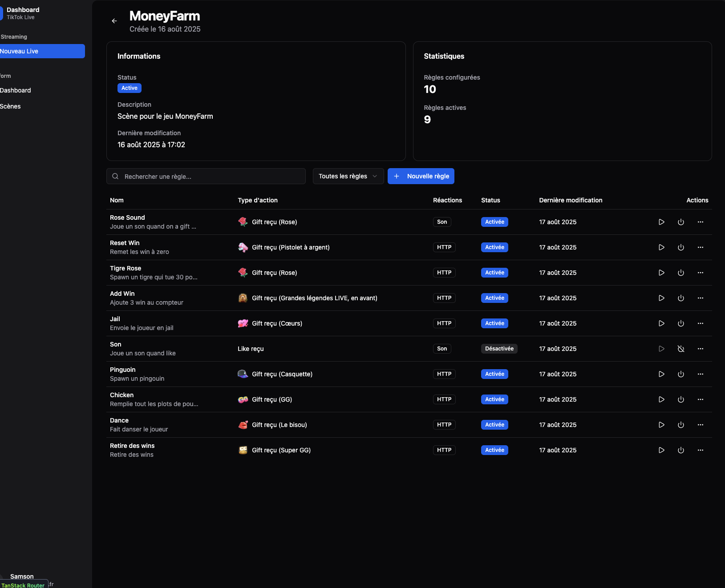Click the Son reaction badge on Rose Sound

(x=442, y=222)
